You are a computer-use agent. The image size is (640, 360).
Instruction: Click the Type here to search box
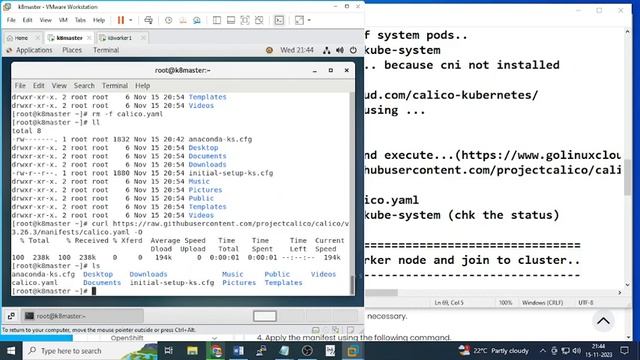point(90,351)
